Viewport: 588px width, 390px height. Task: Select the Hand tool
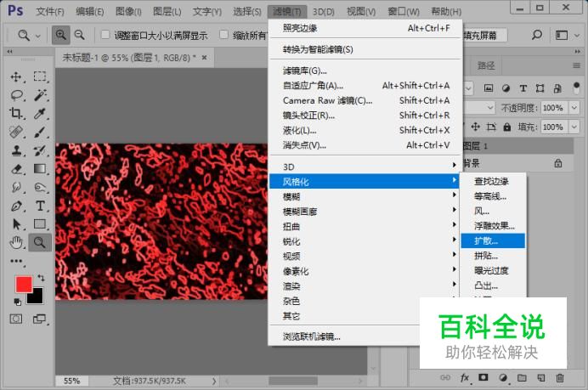16,243
